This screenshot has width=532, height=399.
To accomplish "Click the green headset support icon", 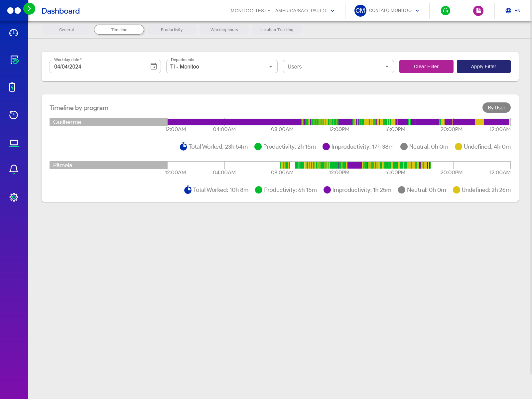I will [445, 11].
